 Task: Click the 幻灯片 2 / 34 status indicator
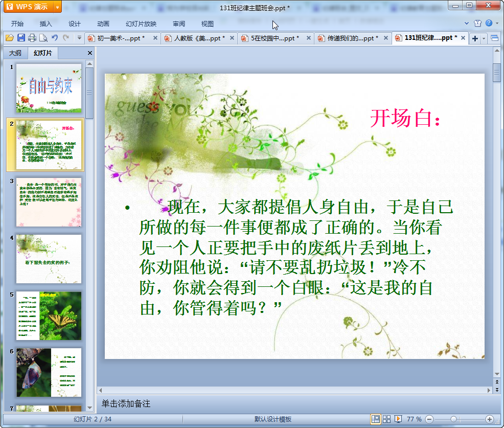(x=93, y=419)
